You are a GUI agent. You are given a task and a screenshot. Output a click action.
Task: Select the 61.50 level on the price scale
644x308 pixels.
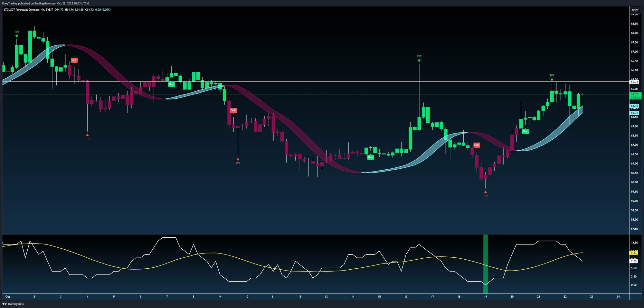[x=634, y=154]
